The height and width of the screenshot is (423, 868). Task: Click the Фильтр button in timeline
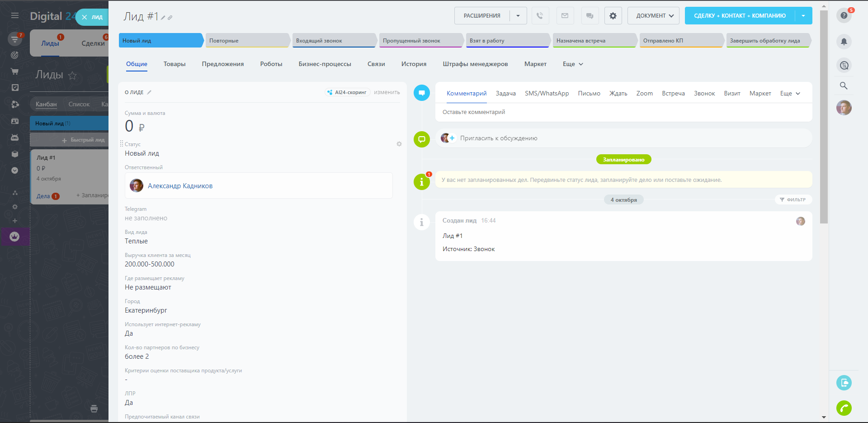click(x=793, y=200)
